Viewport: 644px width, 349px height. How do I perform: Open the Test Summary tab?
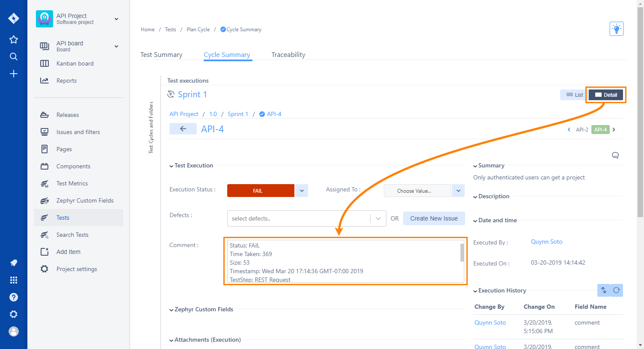(161, 54)
